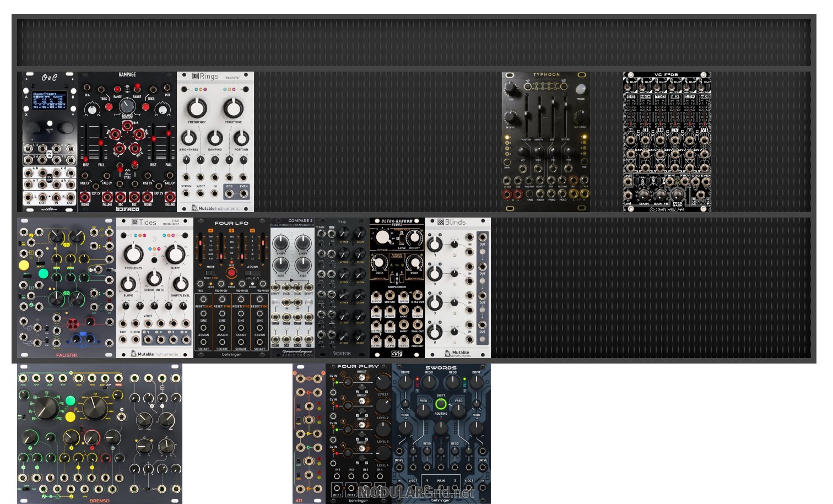
Task: Toggle the Four Play Boost 3 switch
Action: point(361,425)
